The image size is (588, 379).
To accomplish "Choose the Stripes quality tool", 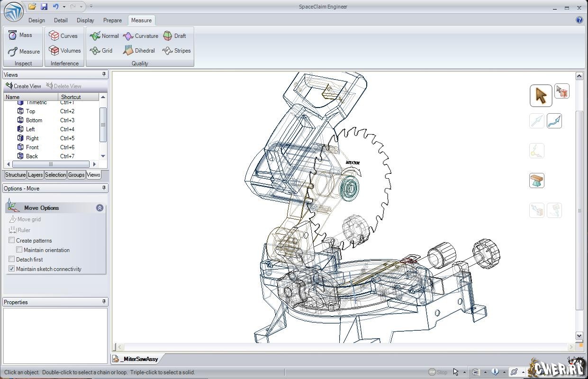I will pos(176,51).
